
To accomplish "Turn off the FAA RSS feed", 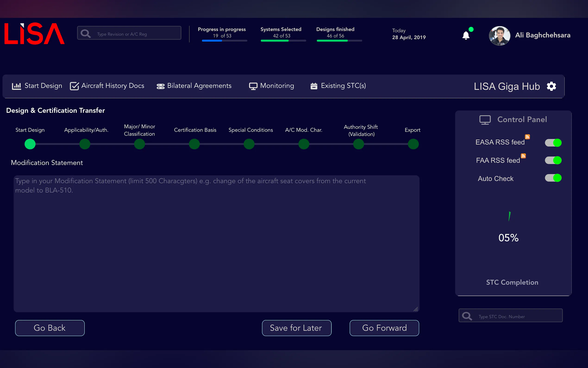I will click(553, 160).
